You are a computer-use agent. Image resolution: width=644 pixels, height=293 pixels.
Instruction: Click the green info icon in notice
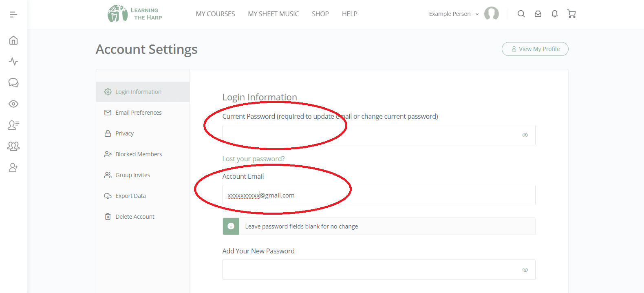[231, 226]
